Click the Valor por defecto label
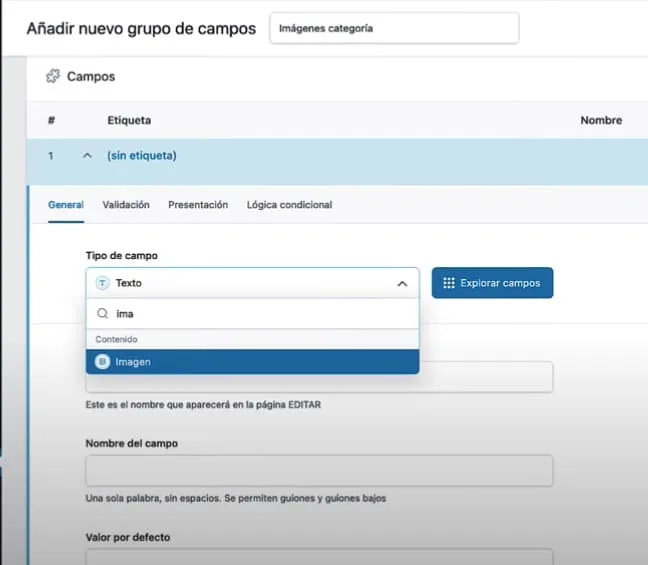The image size is (648, 565). (128, 537)
